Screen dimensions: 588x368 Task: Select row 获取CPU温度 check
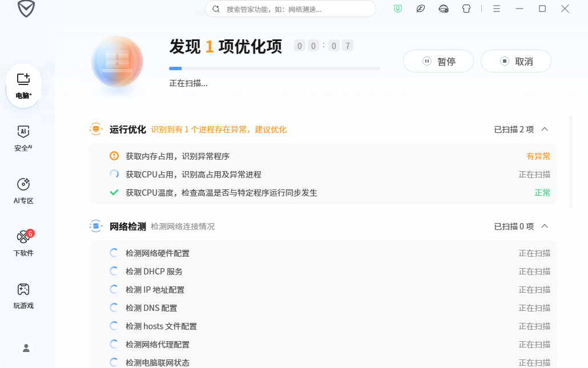click(323, 193)
